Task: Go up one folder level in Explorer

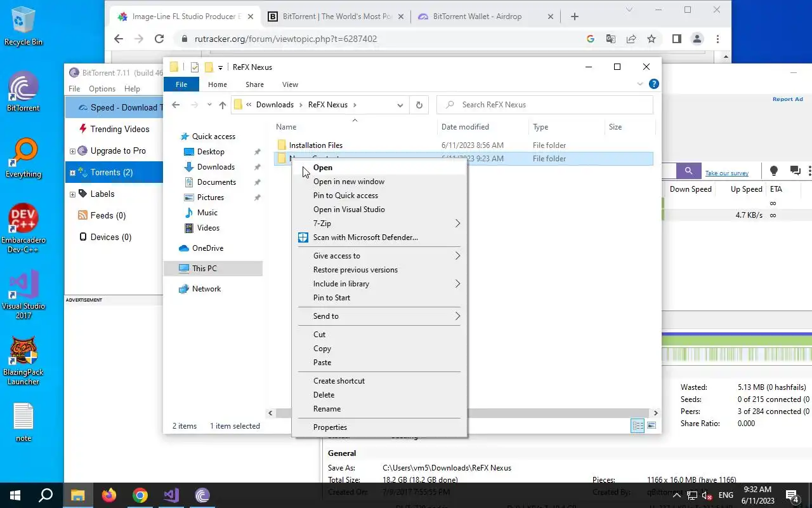Action: point(222,105)
